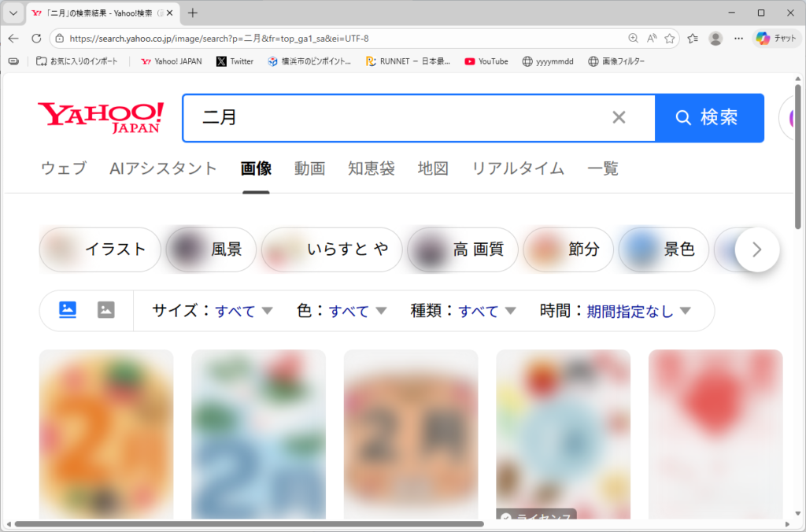Click the Yahoo! JAPAN logo

pos(101,117)
